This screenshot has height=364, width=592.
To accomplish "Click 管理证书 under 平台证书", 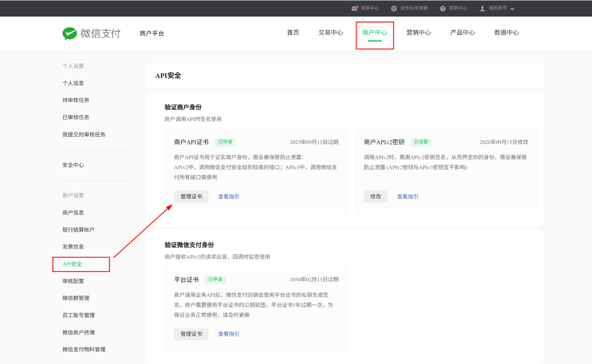I will (191, 334).
